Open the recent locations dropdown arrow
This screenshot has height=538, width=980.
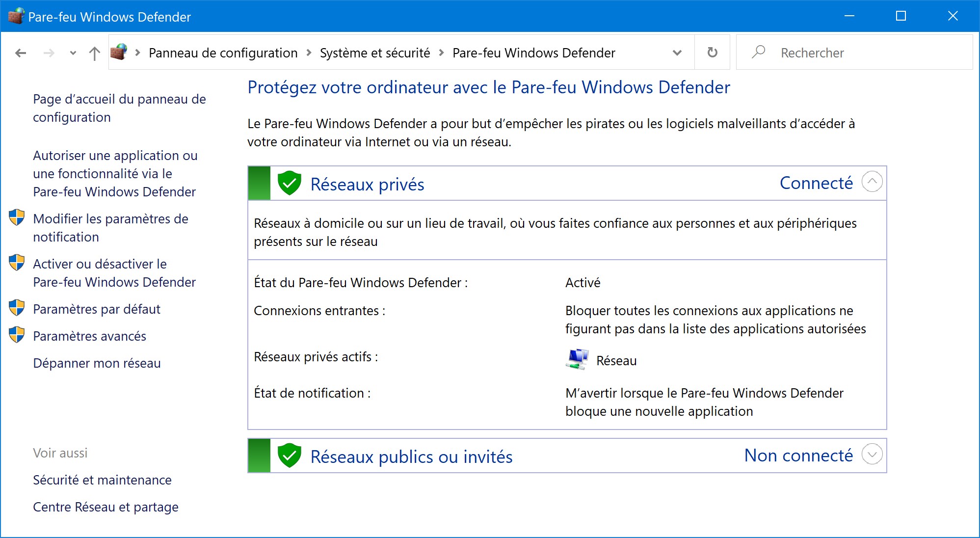[73, 53]
